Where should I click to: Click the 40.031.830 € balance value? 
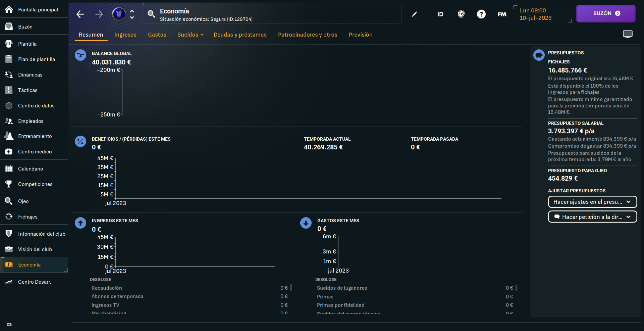pos(111,62)
